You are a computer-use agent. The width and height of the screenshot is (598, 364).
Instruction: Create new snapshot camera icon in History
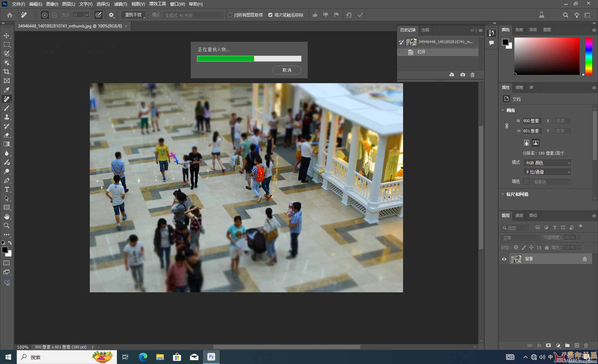[x=463, y=75]
